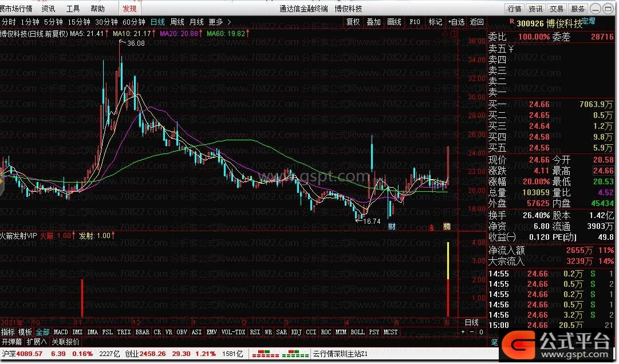Select the 全部 indicator filter

[42, 332]
